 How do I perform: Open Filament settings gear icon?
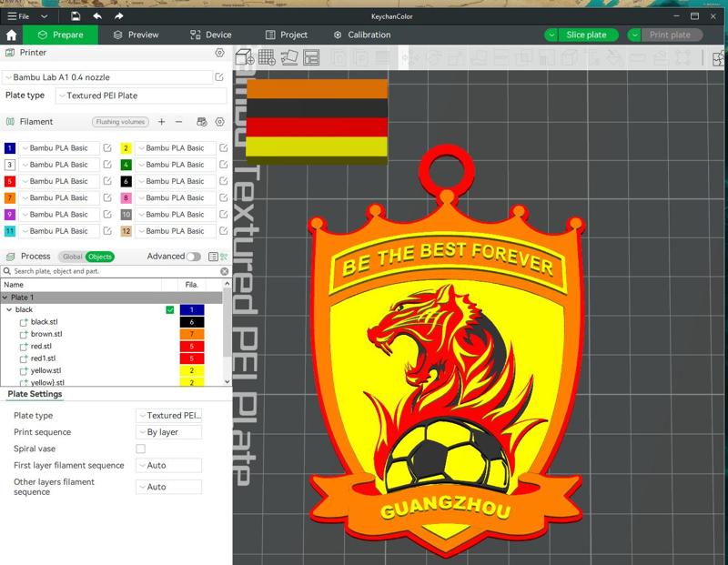coord(219,122)
